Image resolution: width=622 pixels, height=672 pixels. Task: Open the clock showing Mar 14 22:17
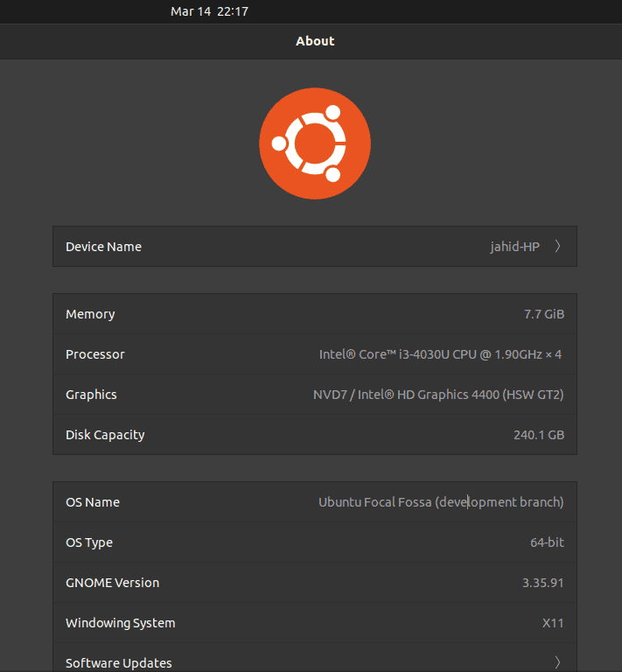[x=209, y=11]
